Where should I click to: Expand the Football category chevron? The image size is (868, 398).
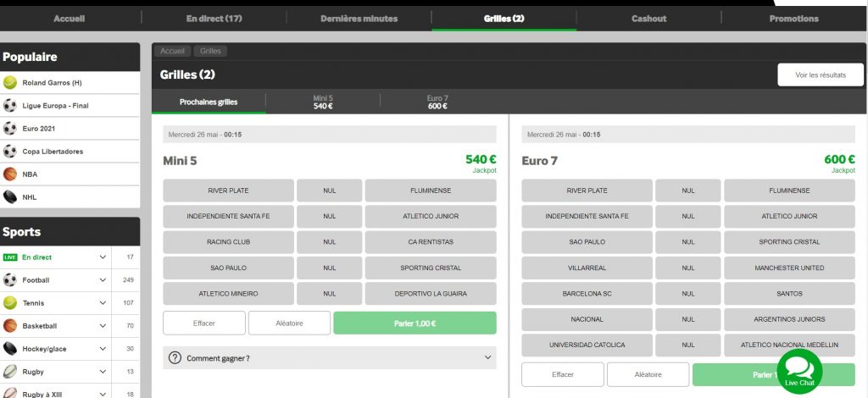(103, 280)
